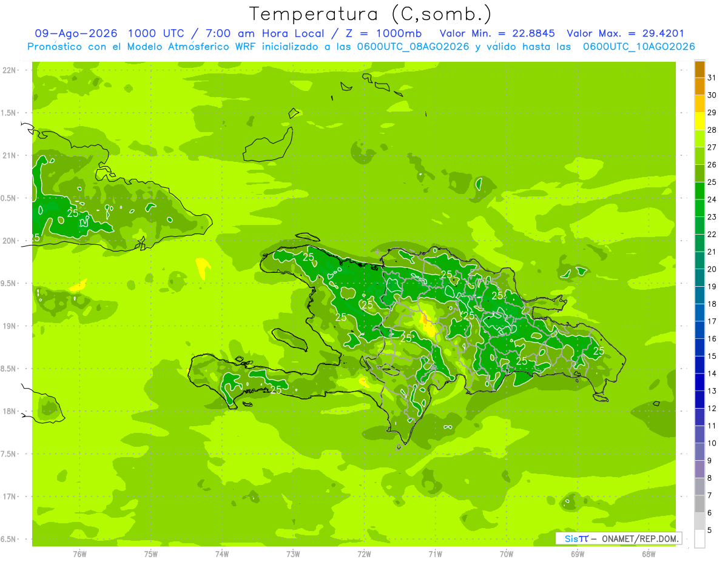Click the purple legend band between 9 and 10
Screen dimensions: 728x562
pos(699,452)
